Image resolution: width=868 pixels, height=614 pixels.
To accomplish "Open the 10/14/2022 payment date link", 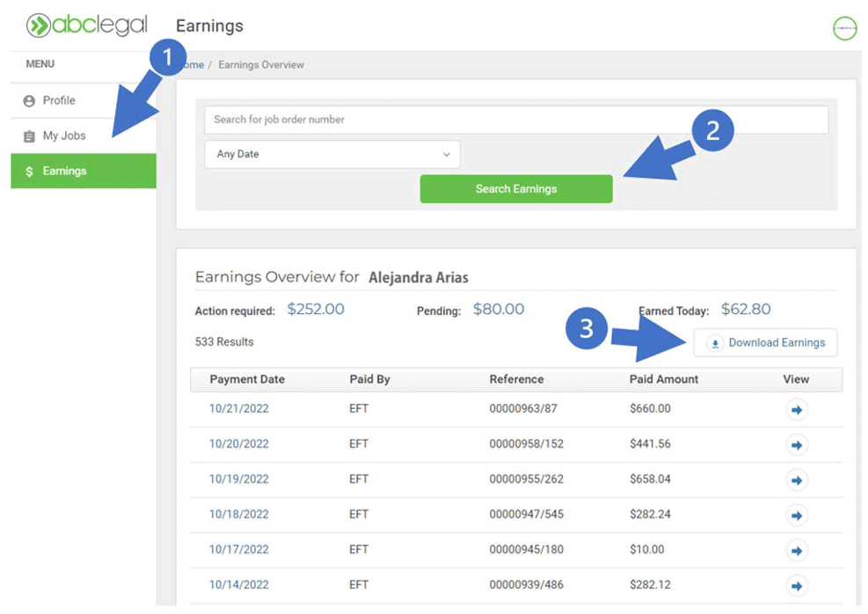I will click(x=238, y=585).
